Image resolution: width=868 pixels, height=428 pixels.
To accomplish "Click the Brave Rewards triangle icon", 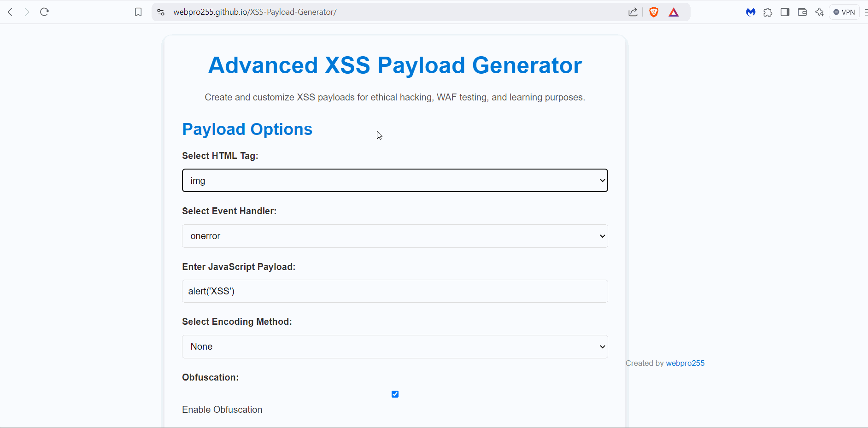I will (x=674, y=12).
